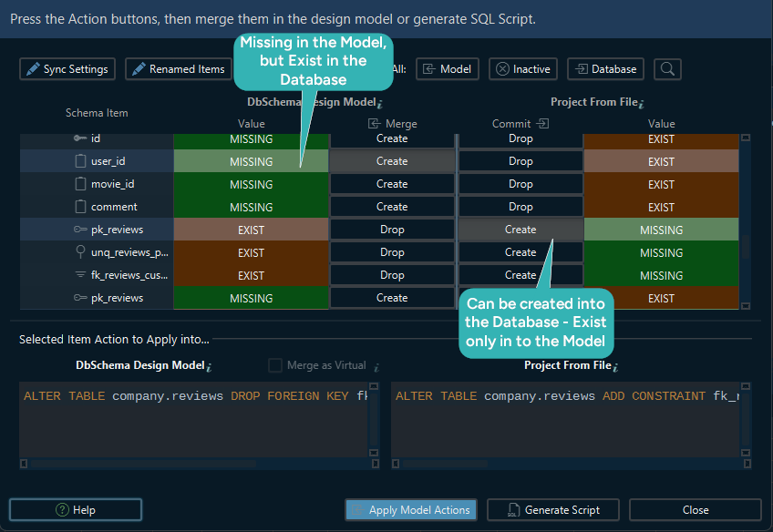This screenshot has width=773, height=532.
Task: Toggle Merge Drop action for unq_reviews_p row
Action: coord(392,251)
